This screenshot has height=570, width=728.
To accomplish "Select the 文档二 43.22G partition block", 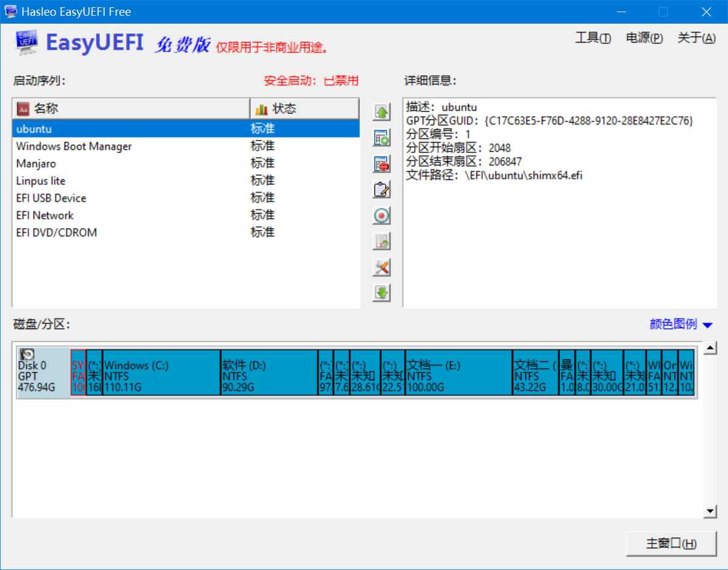I will pos(536,372).
